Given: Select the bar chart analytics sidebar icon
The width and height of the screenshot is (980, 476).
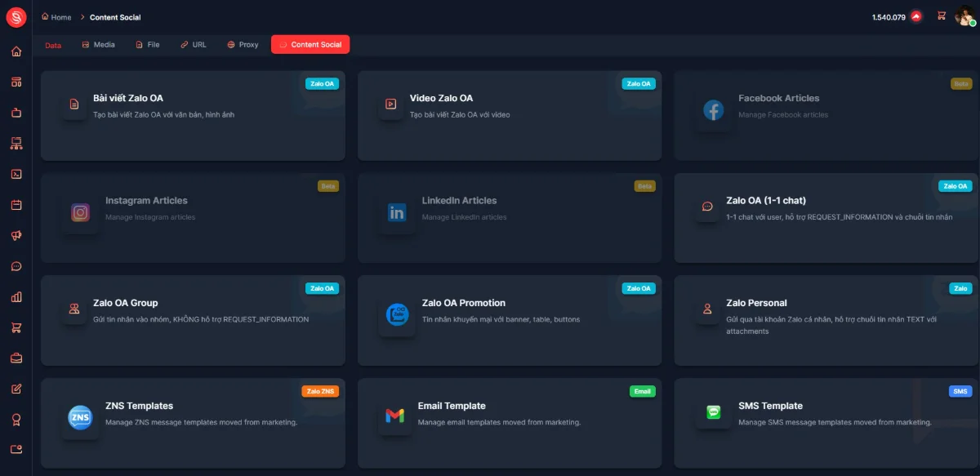Looking at the screenshot, I should coord(16,297).
